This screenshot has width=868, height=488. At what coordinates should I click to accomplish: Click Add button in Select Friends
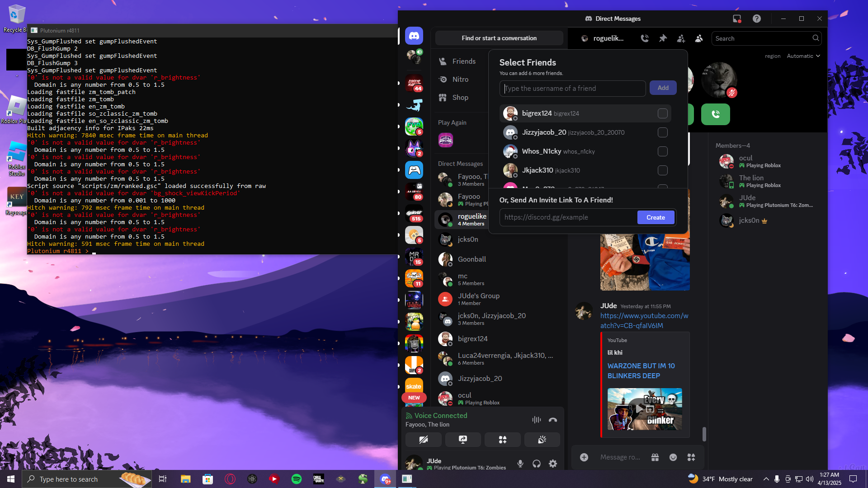663,88
